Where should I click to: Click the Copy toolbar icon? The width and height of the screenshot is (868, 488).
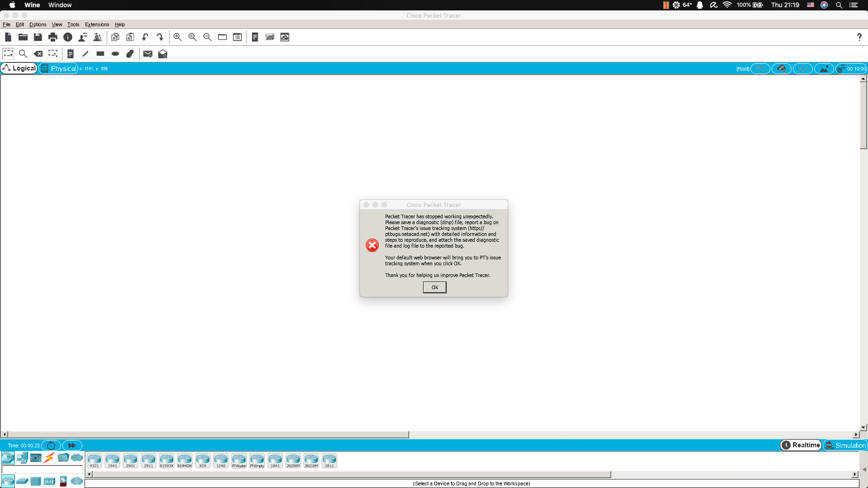tap(115, 37)
